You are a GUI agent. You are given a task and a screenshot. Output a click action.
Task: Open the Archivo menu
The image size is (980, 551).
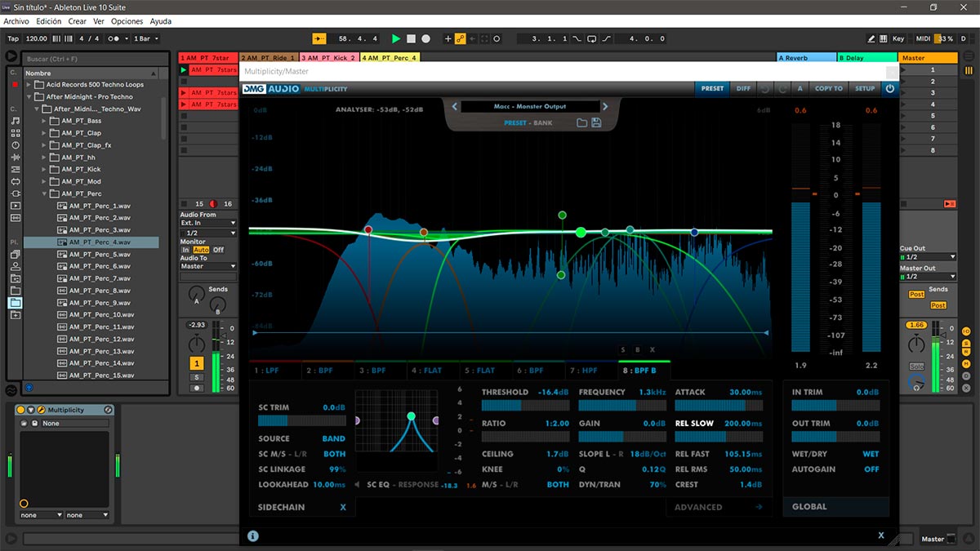click(x=16, y=21)
